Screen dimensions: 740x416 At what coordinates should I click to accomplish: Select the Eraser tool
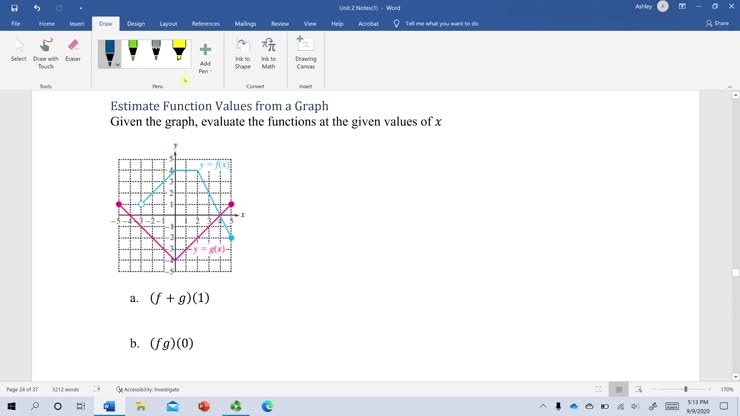[x=73, y=51]
